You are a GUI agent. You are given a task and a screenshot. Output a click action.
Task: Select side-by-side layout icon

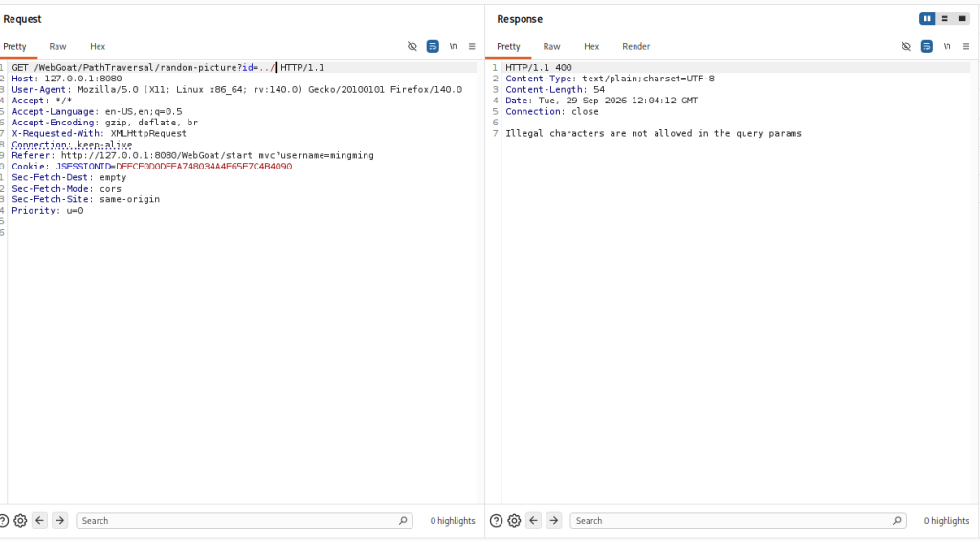pyautogui.click(x=926, y=19)
